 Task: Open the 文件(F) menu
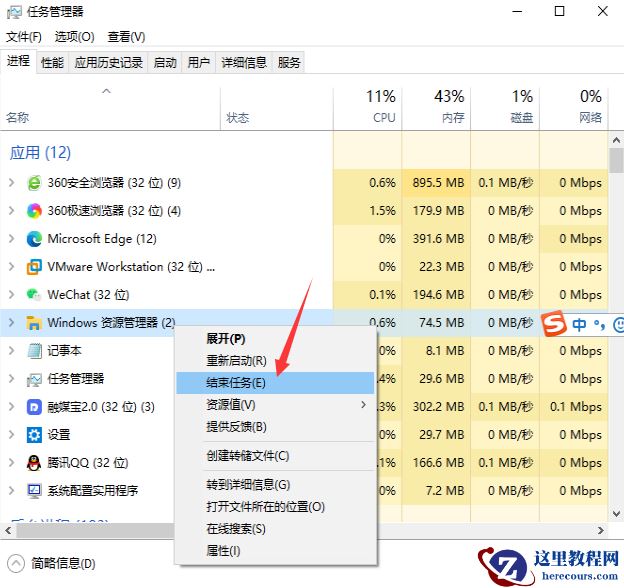(x=24, y=37)
